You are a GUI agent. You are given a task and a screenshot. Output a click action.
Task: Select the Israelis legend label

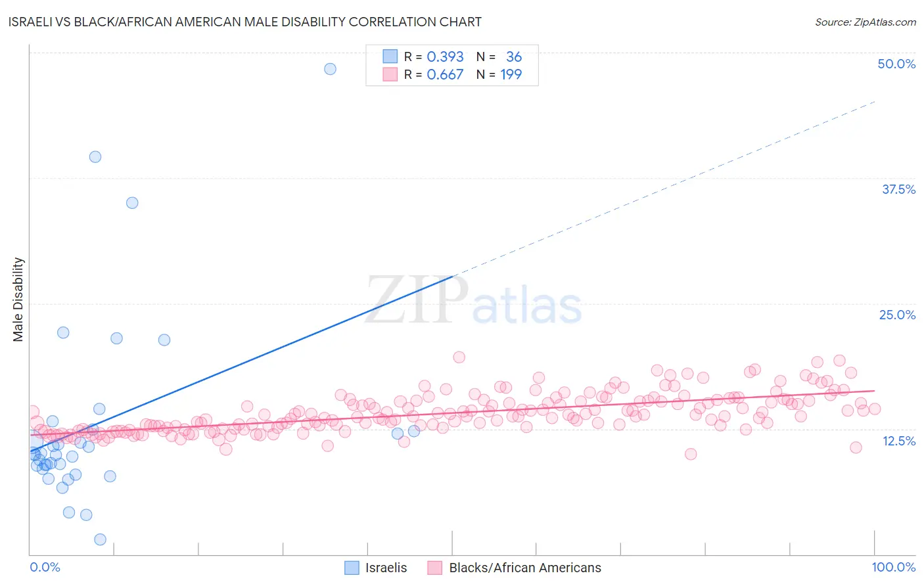(386, 568)
